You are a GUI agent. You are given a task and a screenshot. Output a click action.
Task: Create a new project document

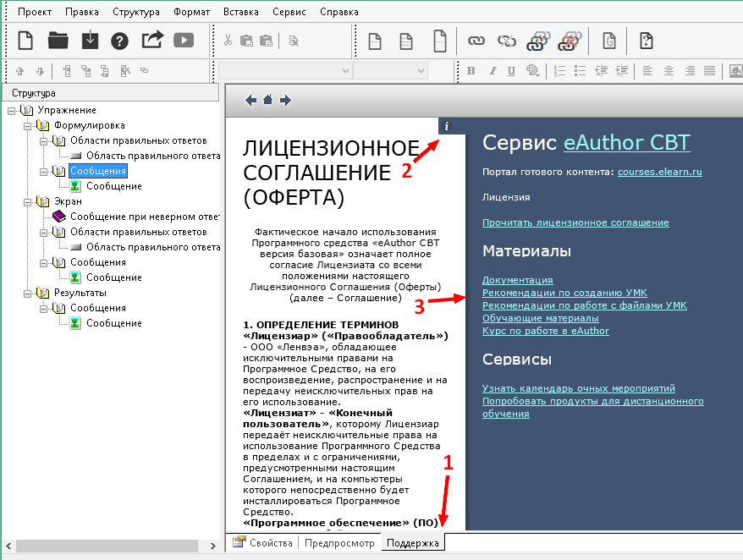(25, 40)
